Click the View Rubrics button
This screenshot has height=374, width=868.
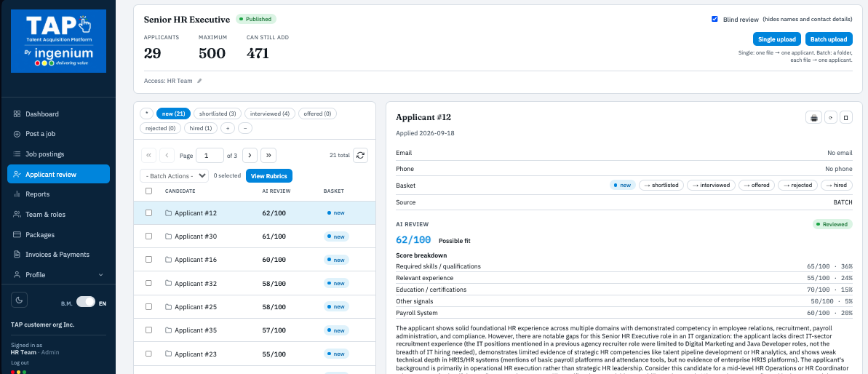269,176
